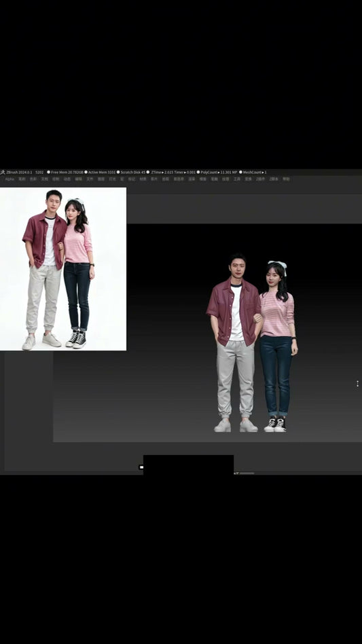Viewport: 362px width, 644px height.
Task: Open the 首选项 preferences menu
Action: pyautogui.click(x=179, y=179)
